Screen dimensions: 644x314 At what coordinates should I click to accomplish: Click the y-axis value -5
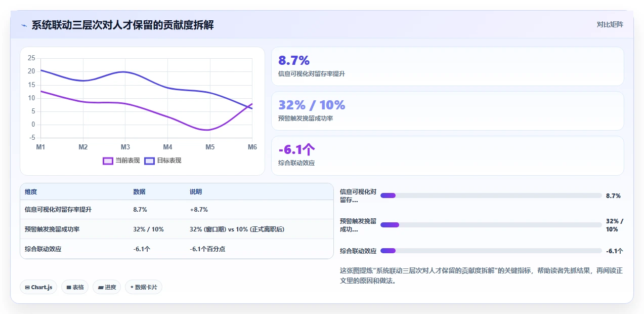[32, 138]
